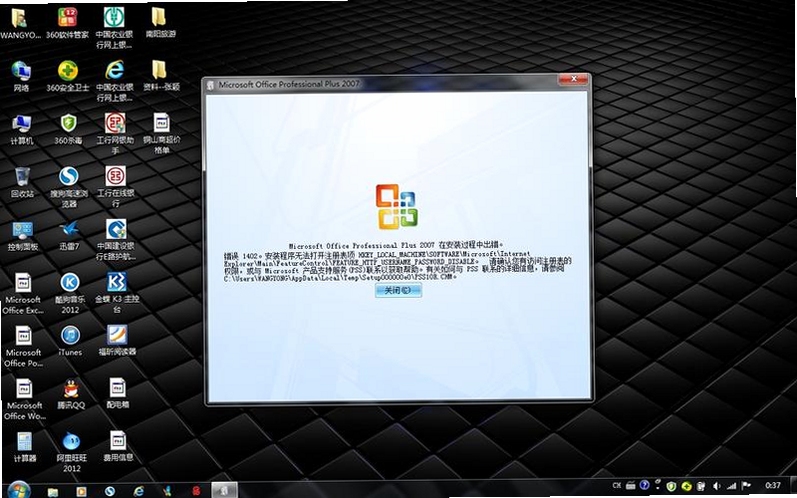Open Microsoft Office Wo... desktop shortcut

(24, 400)
